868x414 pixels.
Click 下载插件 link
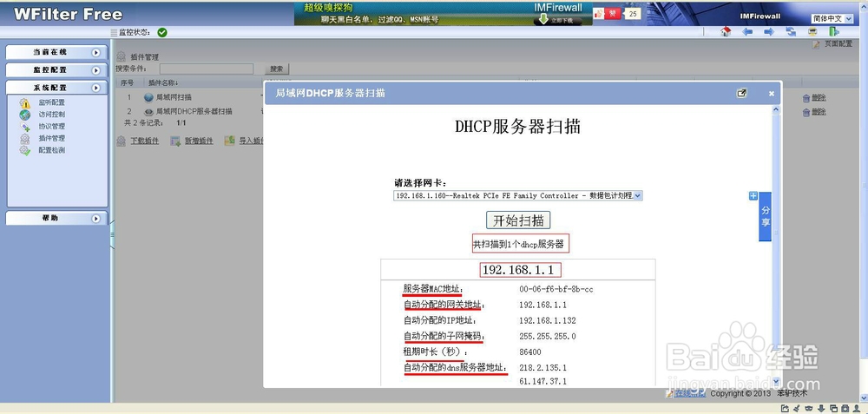pos(144,141)
